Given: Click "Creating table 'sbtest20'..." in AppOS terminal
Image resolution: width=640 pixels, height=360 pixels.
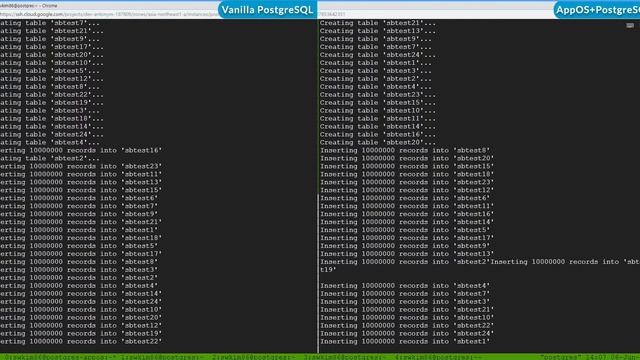Looking at the screenshot, I should click(378, 142).
